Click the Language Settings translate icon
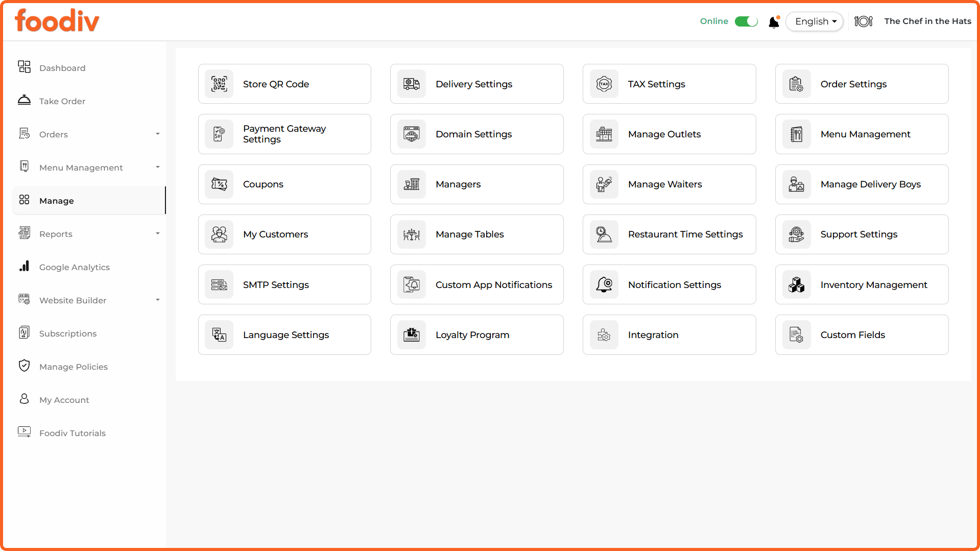 (219, 334)
